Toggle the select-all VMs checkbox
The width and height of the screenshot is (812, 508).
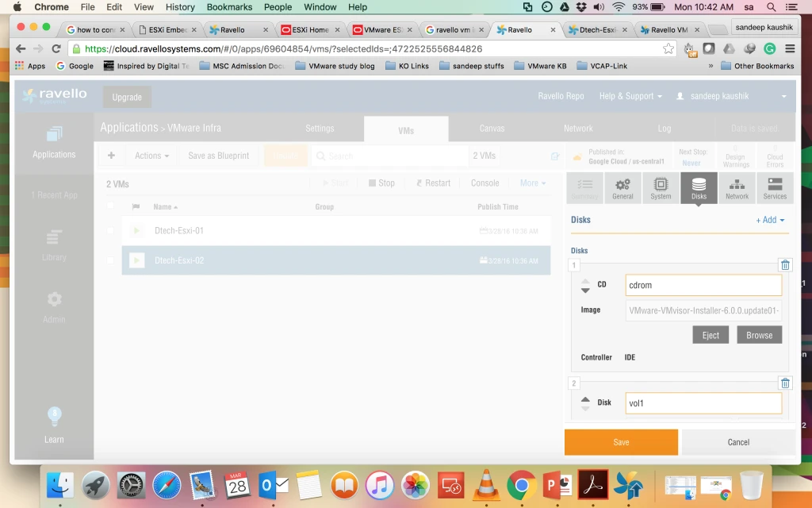(x=109, y=206)
